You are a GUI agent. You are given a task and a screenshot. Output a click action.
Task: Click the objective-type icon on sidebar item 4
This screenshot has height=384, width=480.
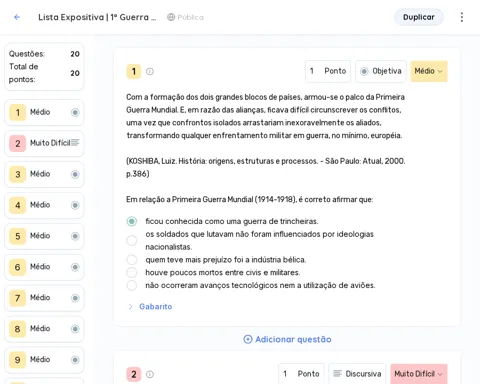click(x=75, y=205)
